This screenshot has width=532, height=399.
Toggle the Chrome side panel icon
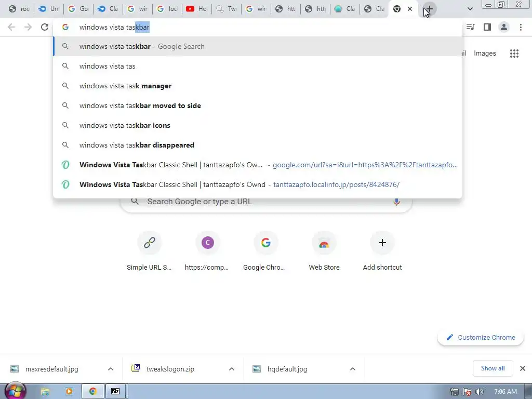(x=487, y=27)
